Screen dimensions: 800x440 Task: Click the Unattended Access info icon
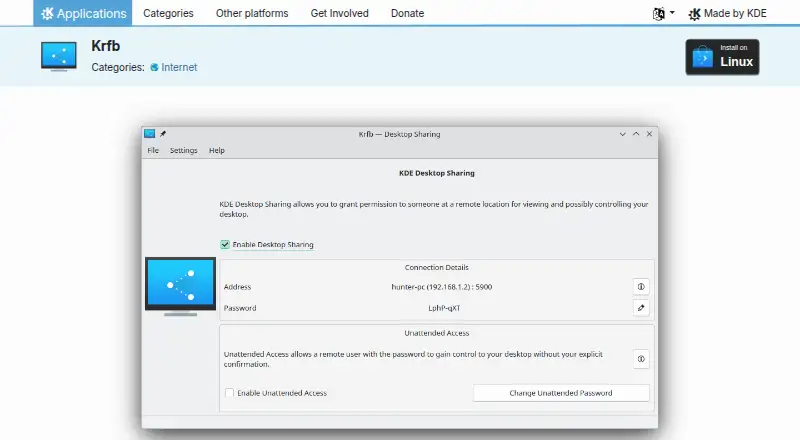click(641, 359)
